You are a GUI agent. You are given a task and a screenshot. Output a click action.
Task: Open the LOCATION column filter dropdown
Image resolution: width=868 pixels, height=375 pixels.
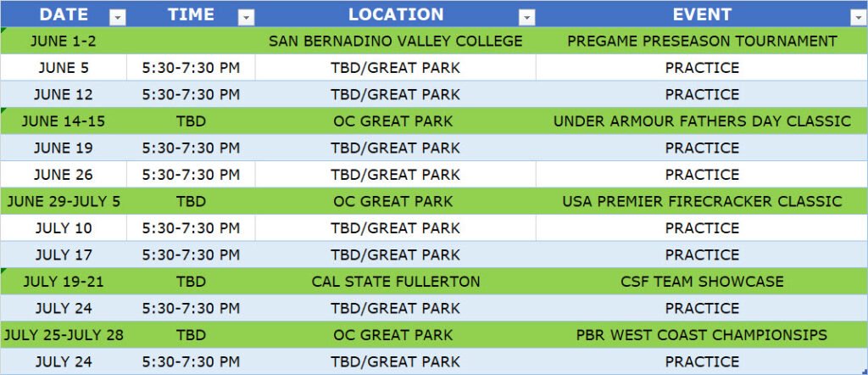[x=526, y=18]
